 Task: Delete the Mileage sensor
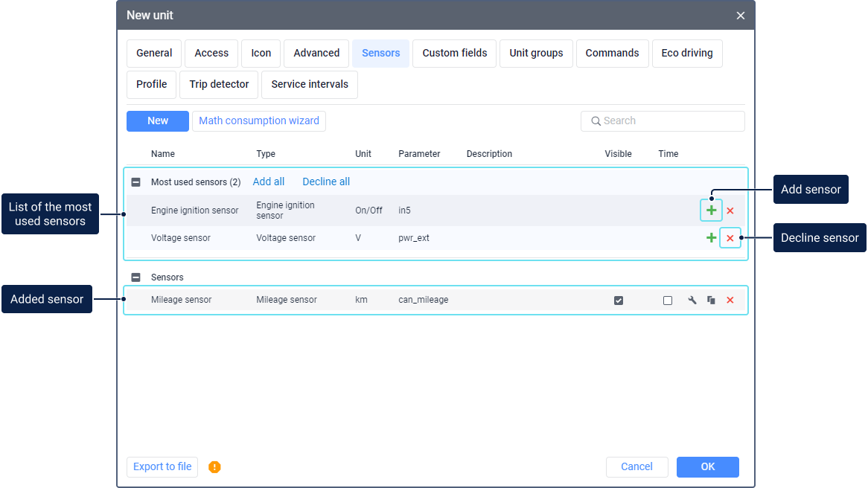pos(730,301)
